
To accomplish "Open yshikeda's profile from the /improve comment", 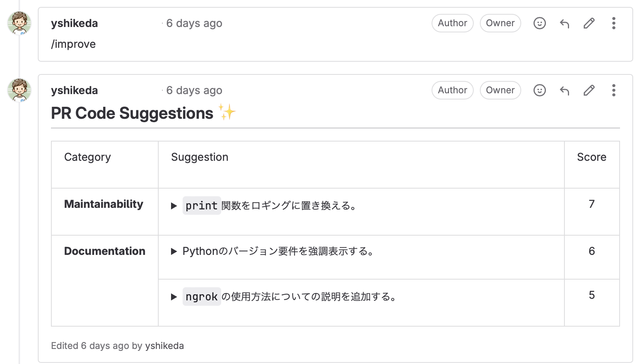I will point(75,23).
